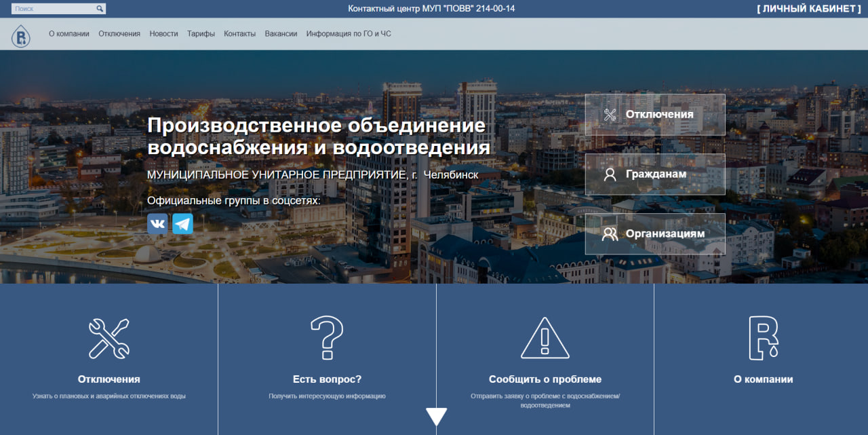Go to 'Новости' in the navigation bar
The width and height of the screenshot is (868, 435).
coord(163,34)
